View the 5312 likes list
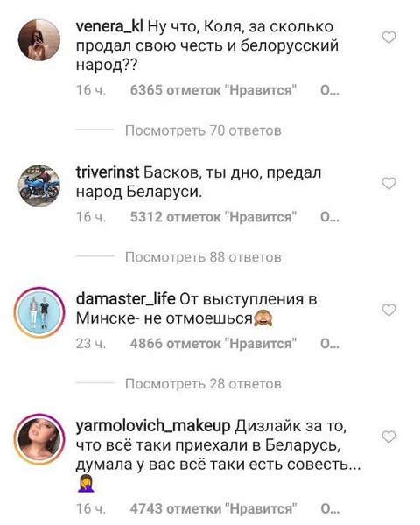The height and width of the screenshot is (525, 420). coord(213,217)
